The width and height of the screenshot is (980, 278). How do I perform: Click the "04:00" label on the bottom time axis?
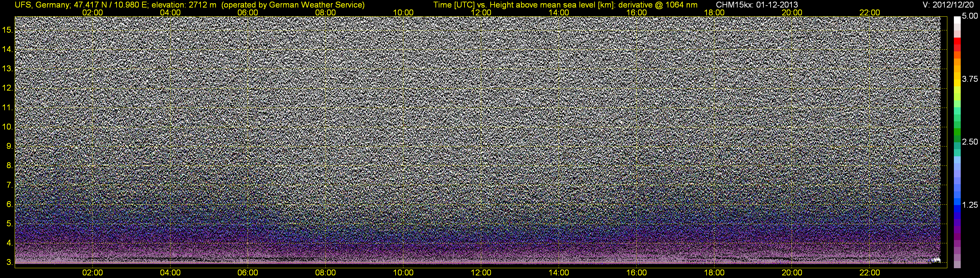[170, 273]
